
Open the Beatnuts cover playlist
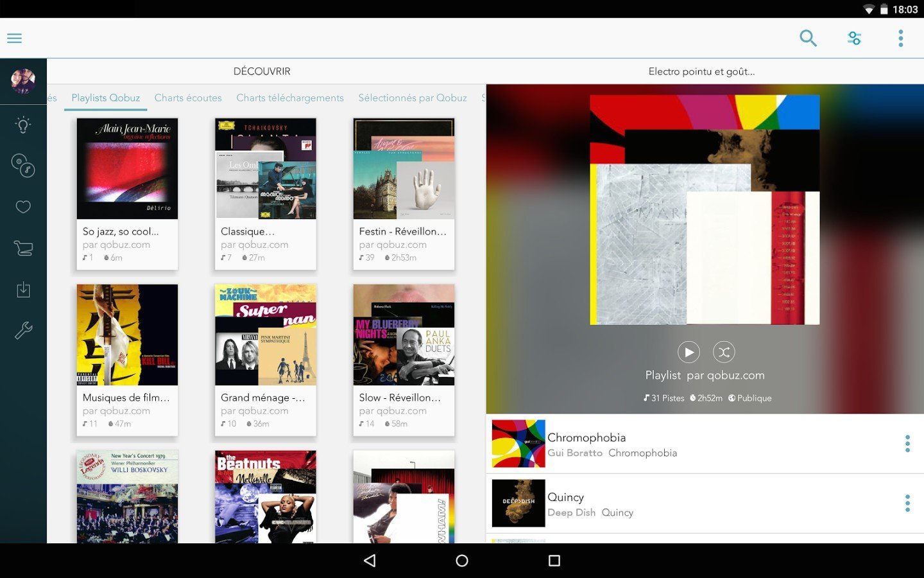(266, 496)
